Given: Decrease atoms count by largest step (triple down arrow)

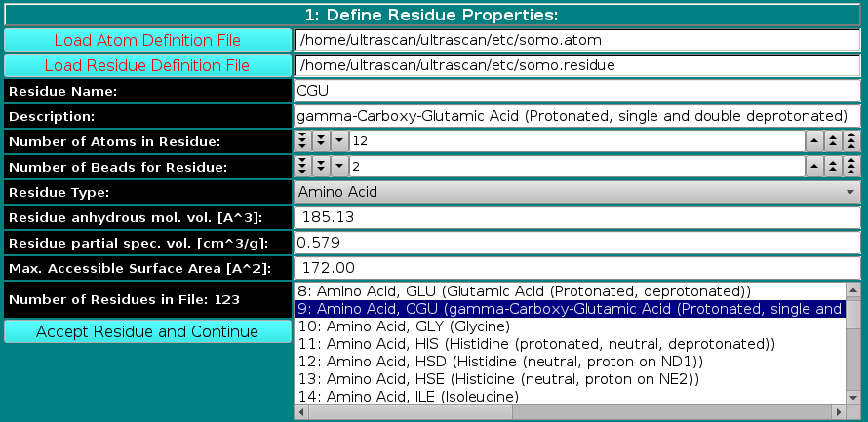Looking at the screenshot, I should (302, 141).
